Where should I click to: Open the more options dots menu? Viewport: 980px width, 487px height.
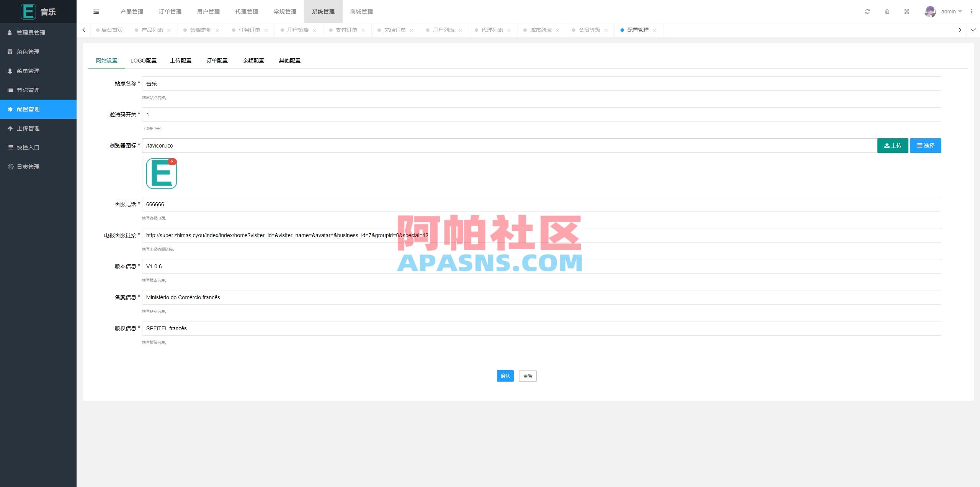973,11
